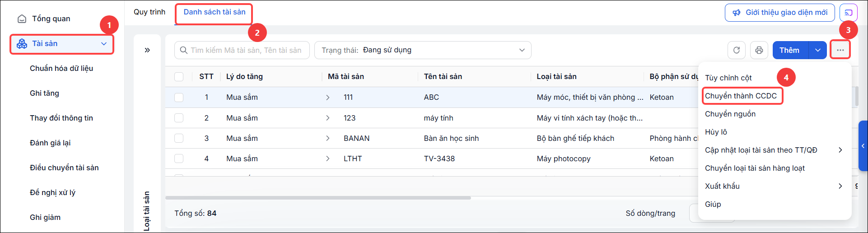
Task: Select Chuyển nguồn menu item
Action: click(x=730, y=114)
